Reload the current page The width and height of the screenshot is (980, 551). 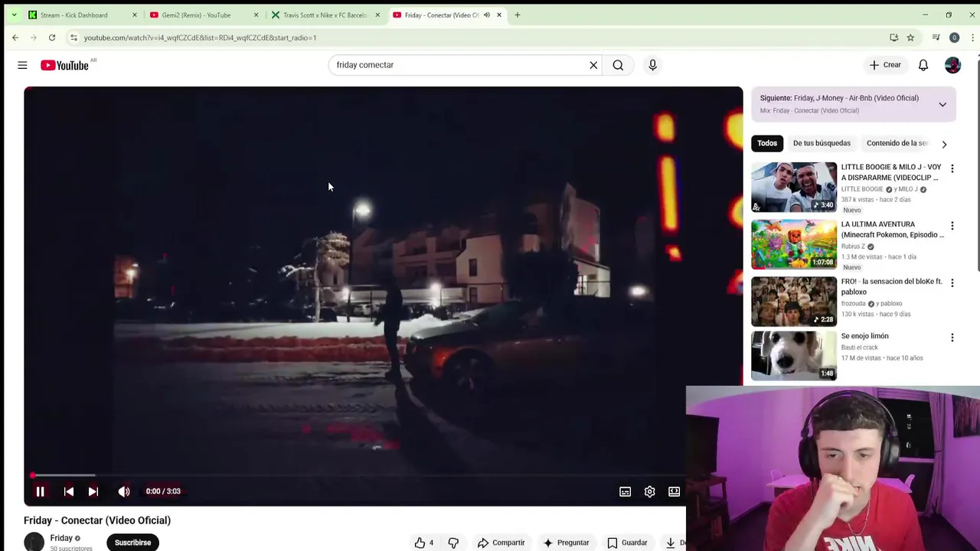pyautogui.click(x=52, y=37)
